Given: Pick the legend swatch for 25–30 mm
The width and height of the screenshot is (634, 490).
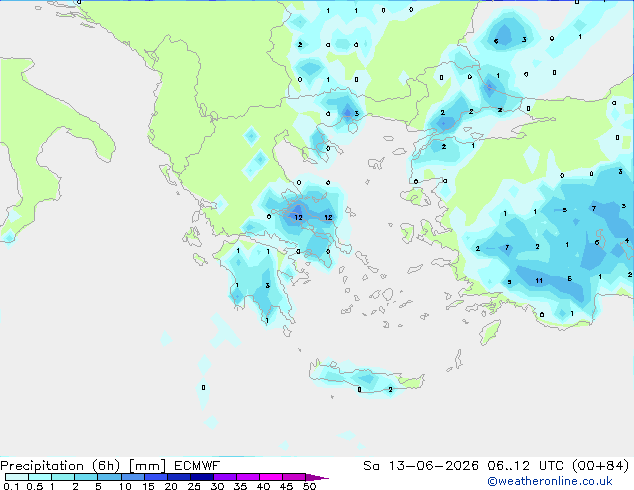Looking at the screenshot, I should [201, 477].
